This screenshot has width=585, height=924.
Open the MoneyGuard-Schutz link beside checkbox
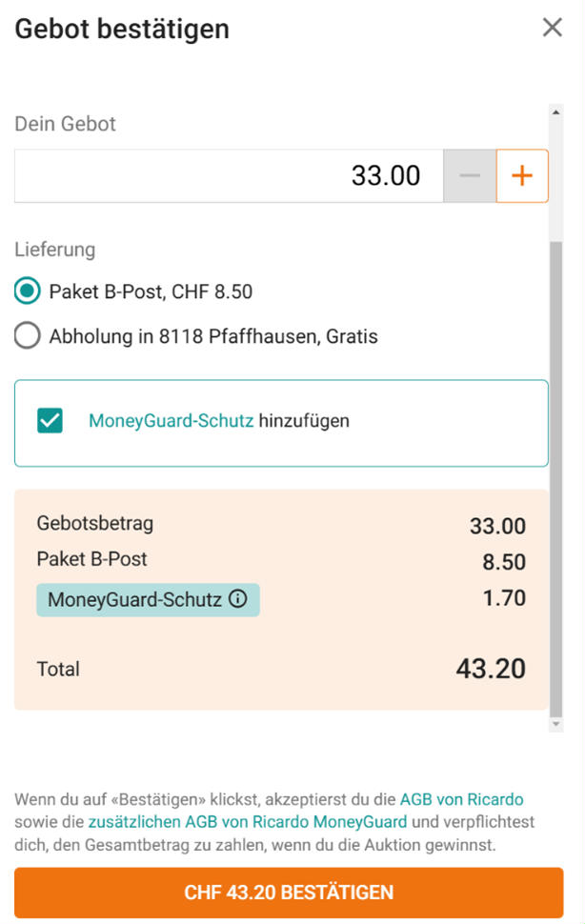point(171,421)
